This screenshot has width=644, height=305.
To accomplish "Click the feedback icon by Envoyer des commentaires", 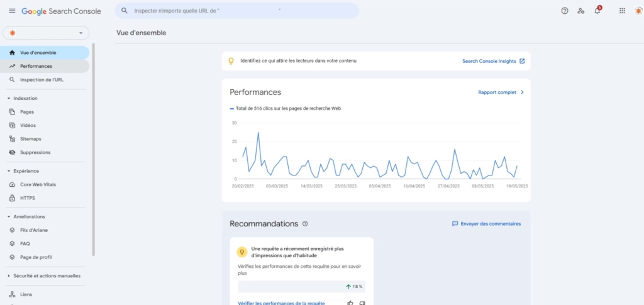I will [455, 224].
